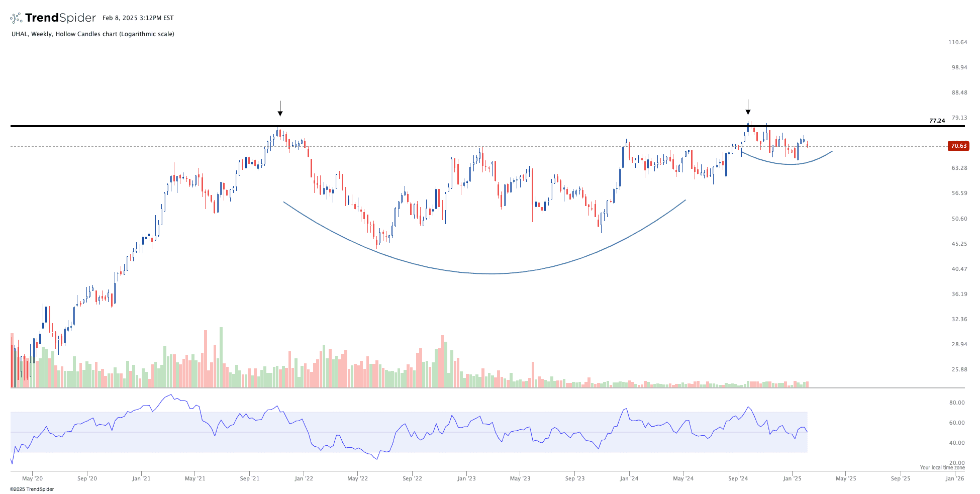
Task: Click the 77.24 resistance level label
Action: (937, 121)
